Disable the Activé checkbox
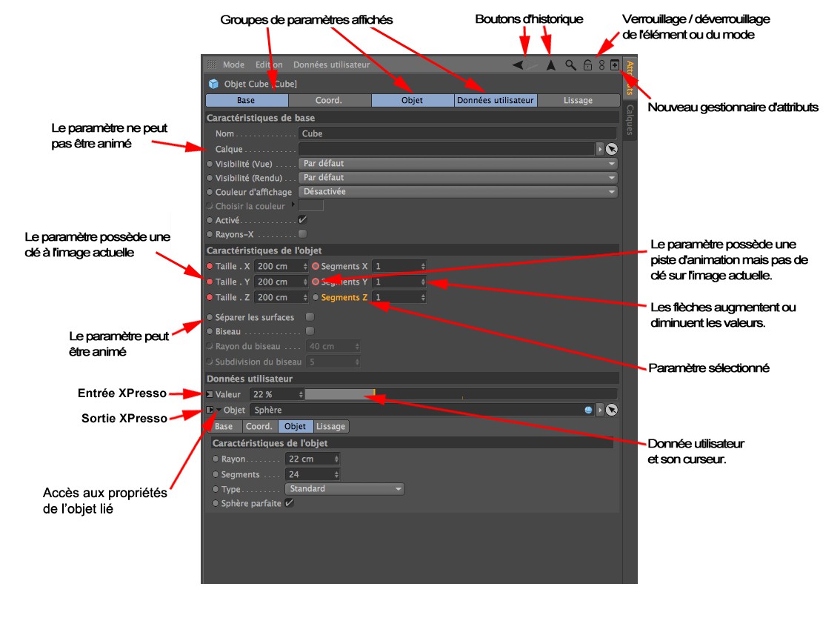Image resolution: width=840 pixels, height=638 pixels. point(302,220)
